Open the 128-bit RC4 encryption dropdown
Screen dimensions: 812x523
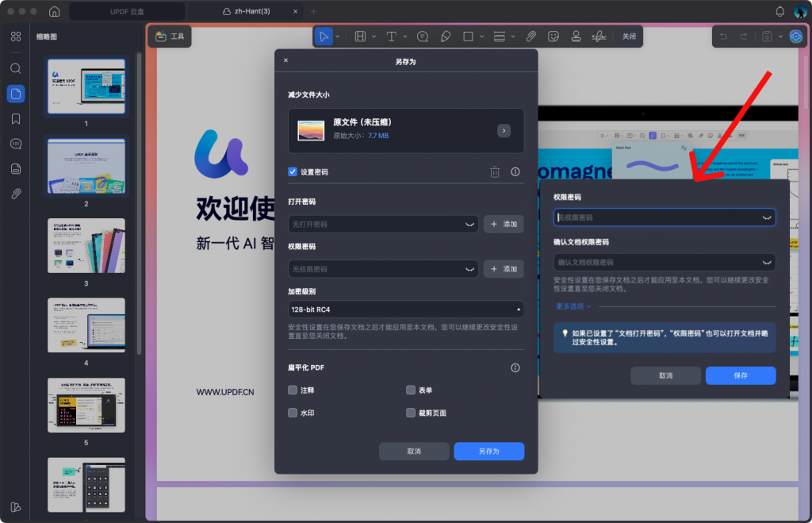pos(405,310)
